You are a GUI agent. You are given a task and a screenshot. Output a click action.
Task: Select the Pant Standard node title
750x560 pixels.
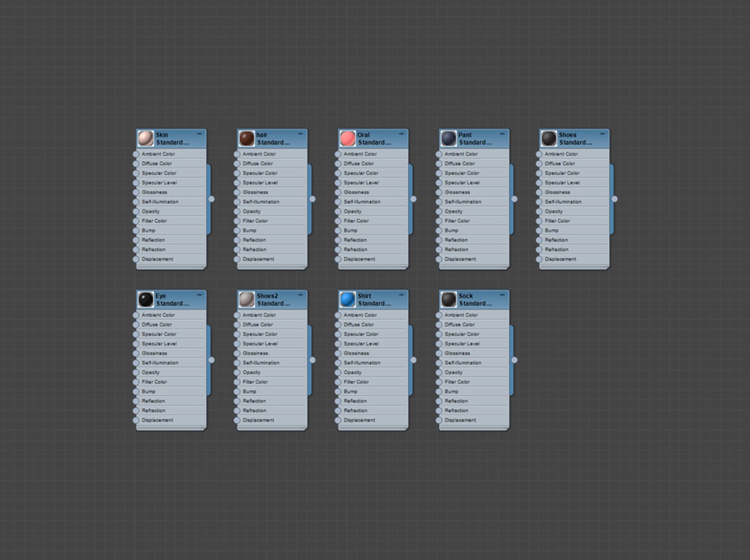[475, 138]
